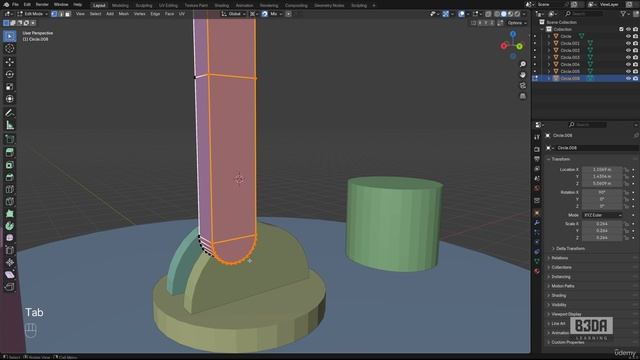The height and width of the screenshot is (360, 640).
Task: Click the viewport zoom magnifier icon
Action: (x=523, y=64)
